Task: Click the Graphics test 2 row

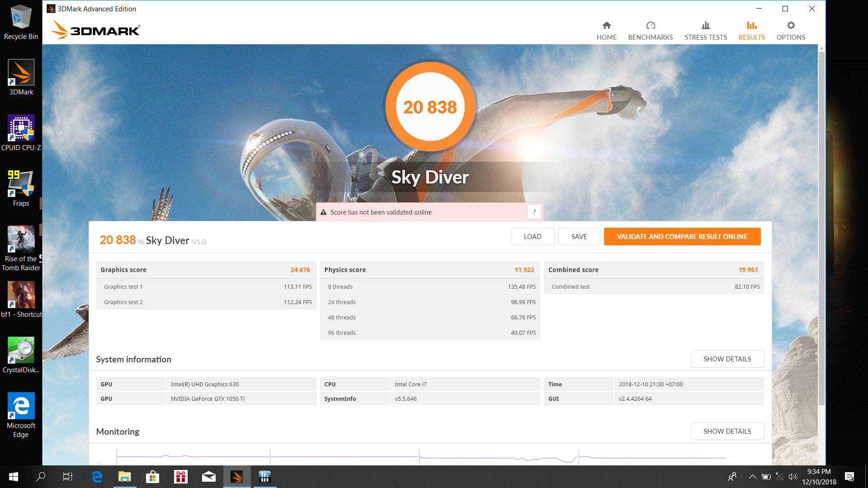Action: pyautogui.click(x=206, y=302)
